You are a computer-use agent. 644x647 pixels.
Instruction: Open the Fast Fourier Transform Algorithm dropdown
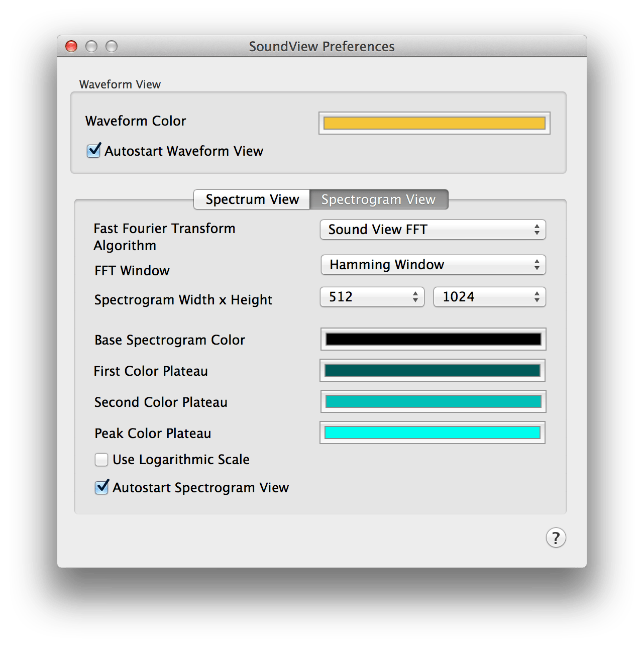click(x=433, y=230)
